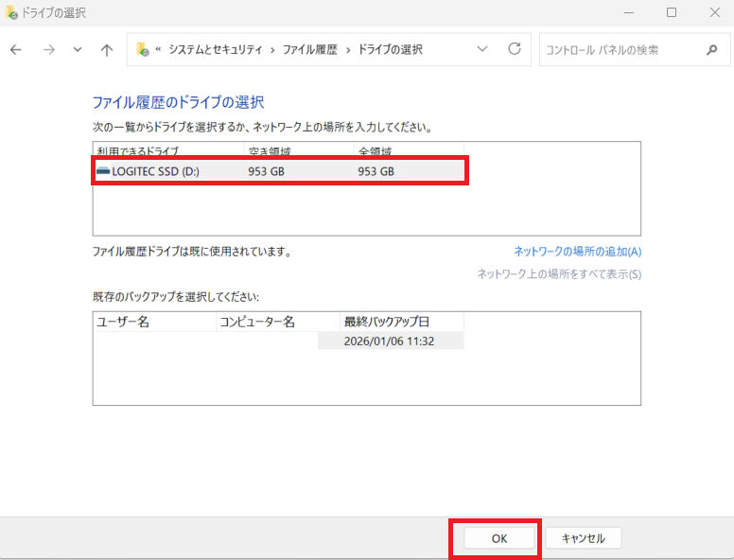Click the magnifier search icon

[x=711, y=50]
